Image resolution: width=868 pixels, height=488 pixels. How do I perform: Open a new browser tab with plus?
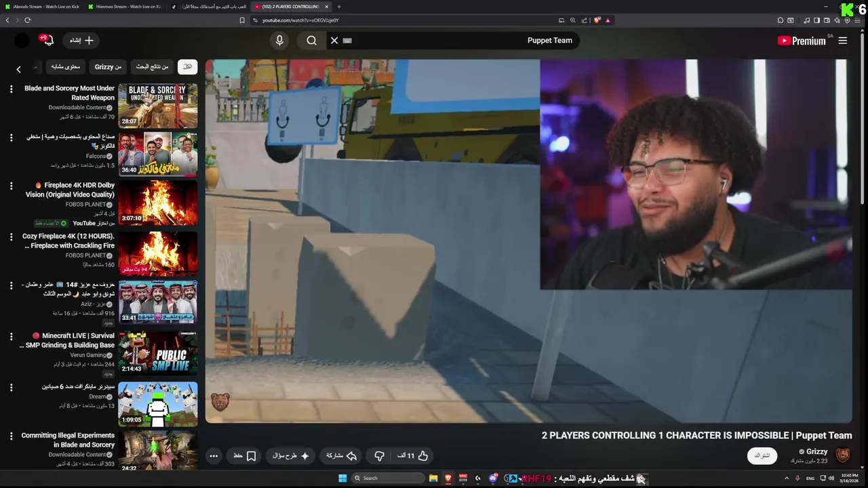(x=339, y=7)
